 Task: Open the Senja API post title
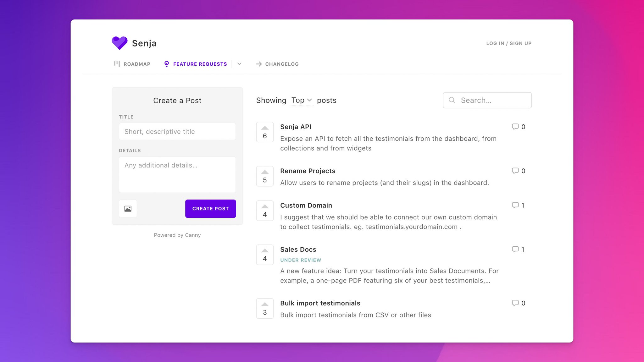tap(296, 127)
